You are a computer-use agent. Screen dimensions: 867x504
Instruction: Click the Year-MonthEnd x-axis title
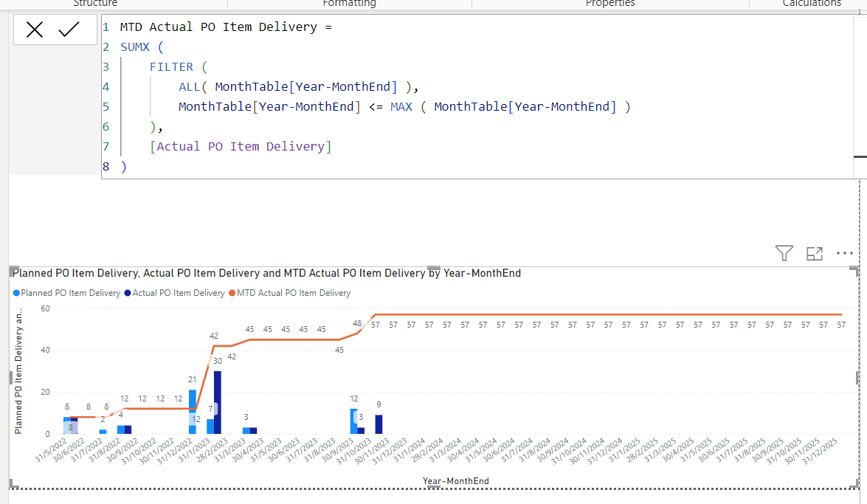pos(455,481)
